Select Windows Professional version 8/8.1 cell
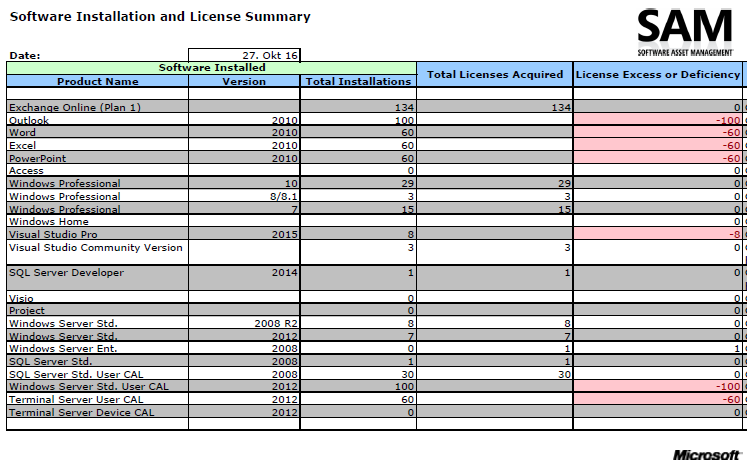747x469 pixels. click(244, 196)
